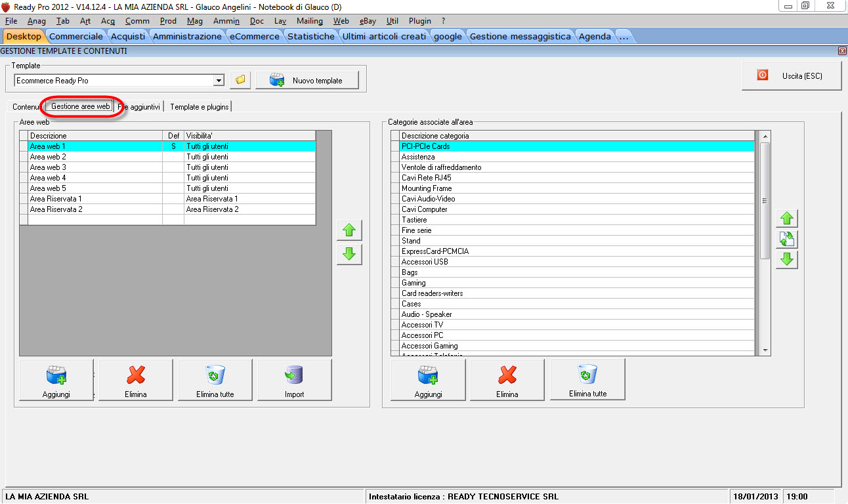Switch to the Template e plugins tab
This screenshot has height=504, width=848.
tap(200, 106)
